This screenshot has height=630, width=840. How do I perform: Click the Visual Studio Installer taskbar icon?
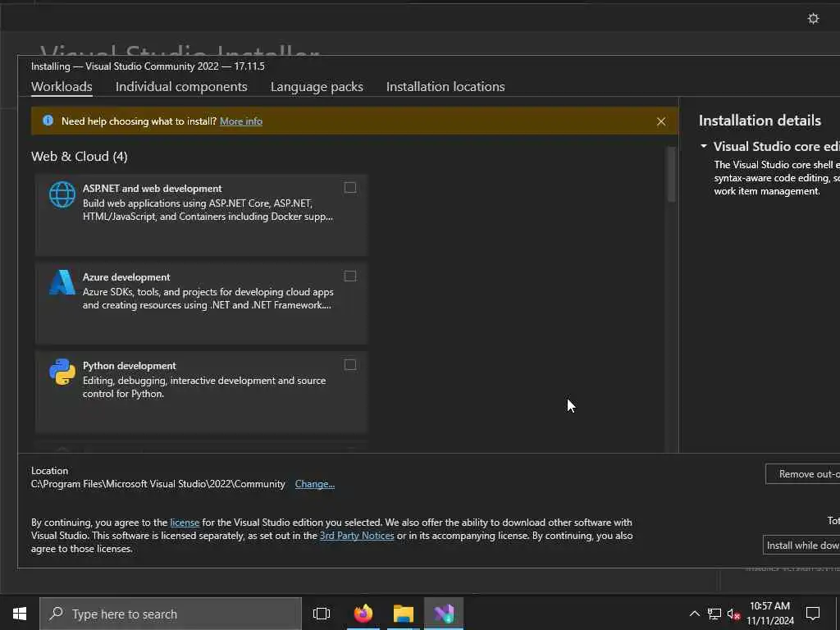coord(444,614)
